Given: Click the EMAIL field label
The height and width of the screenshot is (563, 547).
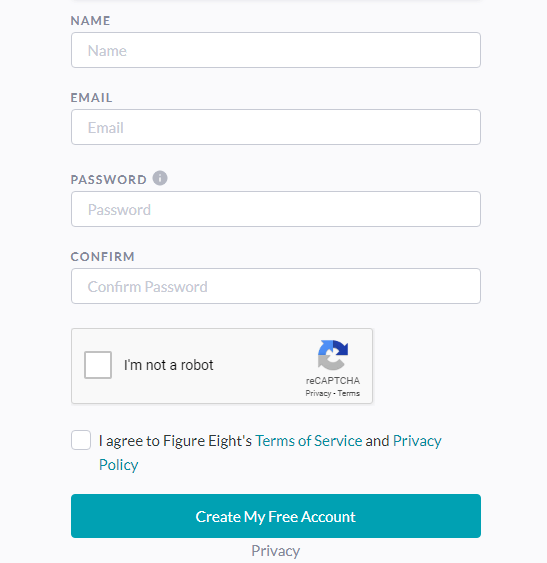Looking at the screenshot, I should click(x=92, y=98).
